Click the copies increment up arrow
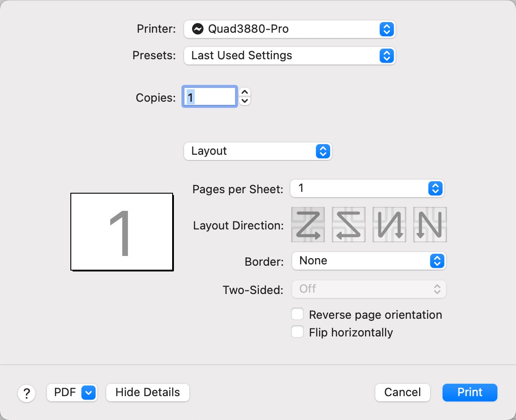 click(245, 92)
